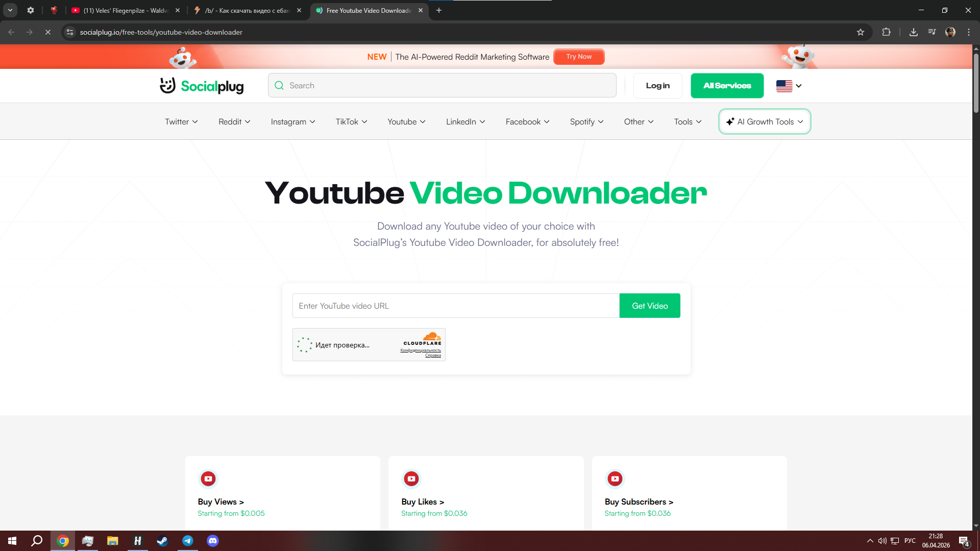Open the language flag dropdown
The width and height of the screenshot is (980, 551).
pos(789,86)
